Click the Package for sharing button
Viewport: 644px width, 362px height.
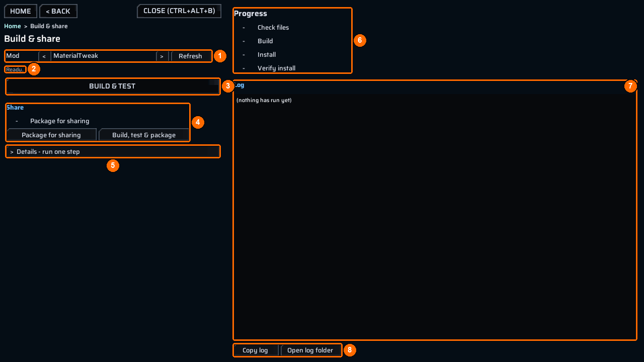click(x=51, y=135)
